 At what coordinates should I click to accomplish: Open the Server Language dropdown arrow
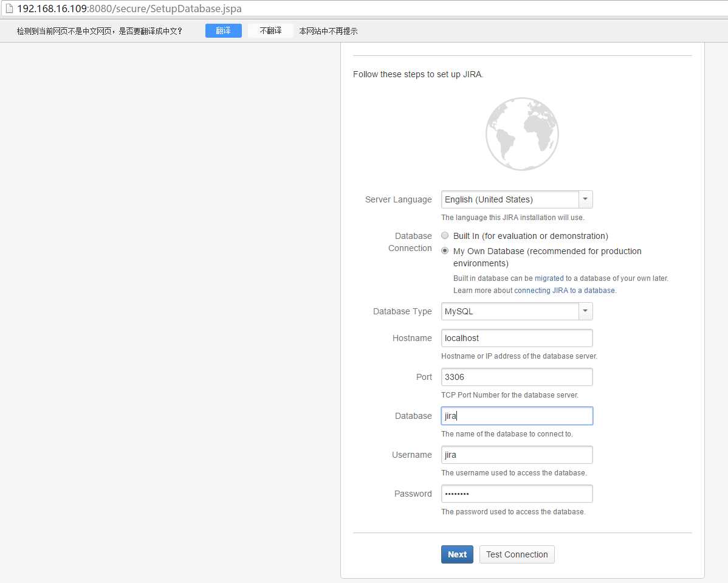[585, 199]
